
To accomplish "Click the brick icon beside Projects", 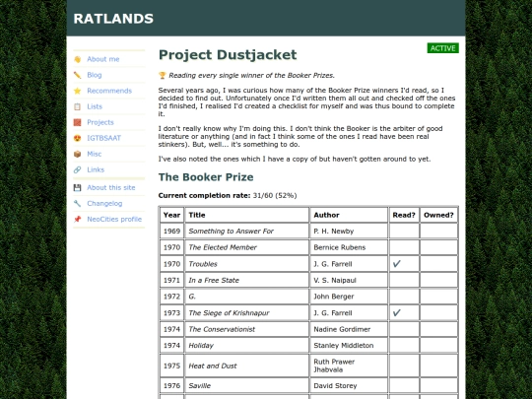I will 78,122.
